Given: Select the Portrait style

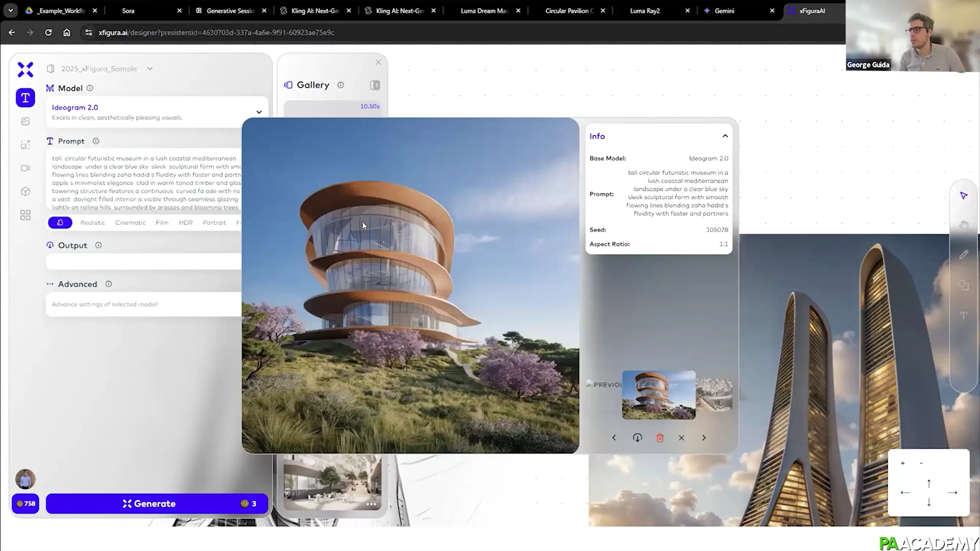Looking at the screenshot, I should tap(214, 222).
